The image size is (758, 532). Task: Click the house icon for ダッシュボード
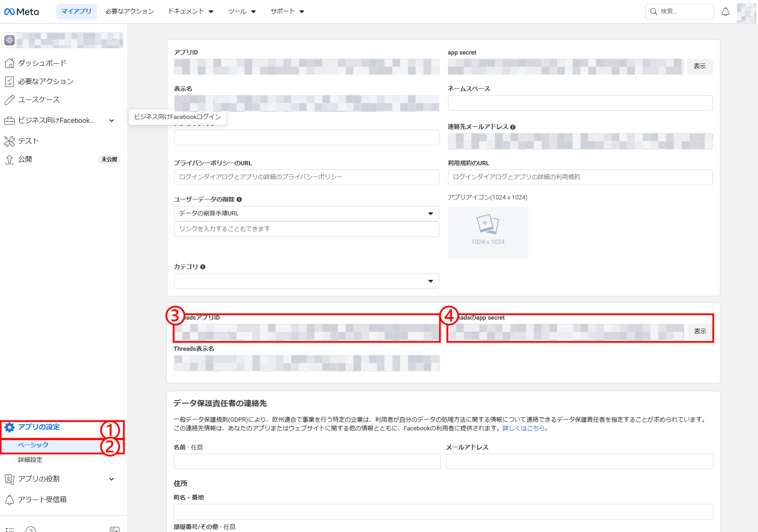pyautogui.click(x=9, y=63)
